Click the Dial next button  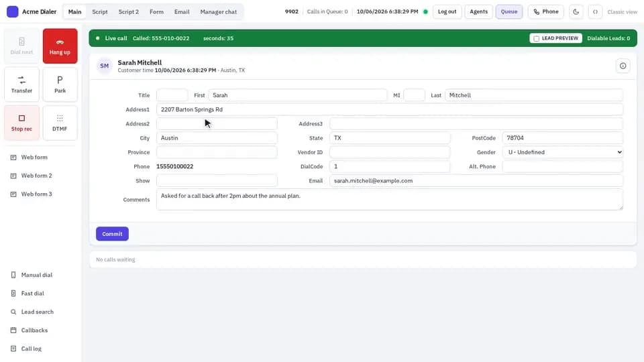21,46
